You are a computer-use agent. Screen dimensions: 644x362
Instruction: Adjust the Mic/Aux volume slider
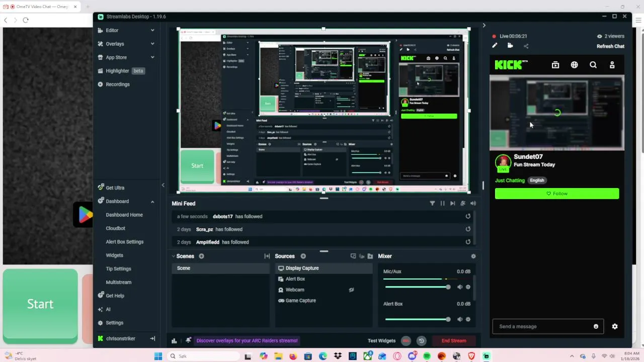click(418, 287)
